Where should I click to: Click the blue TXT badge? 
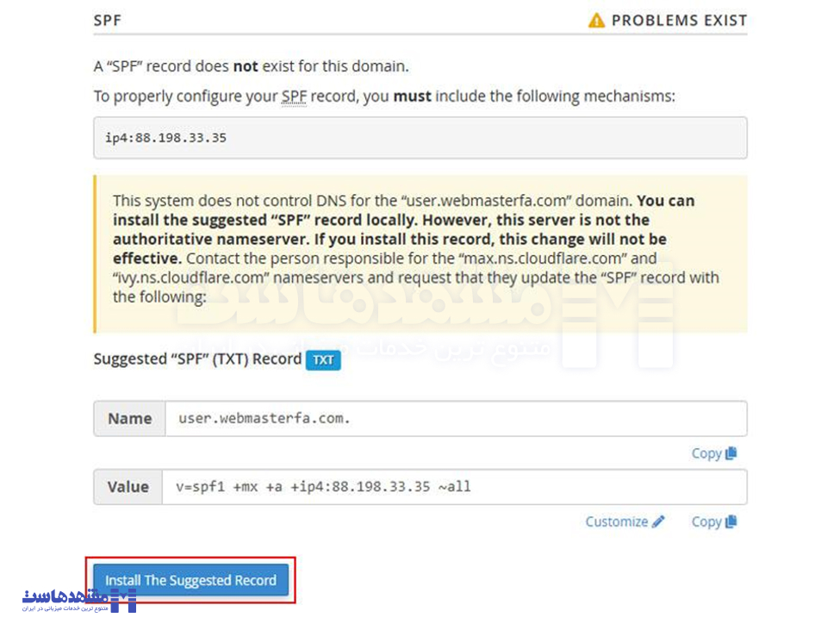(323, 360)
